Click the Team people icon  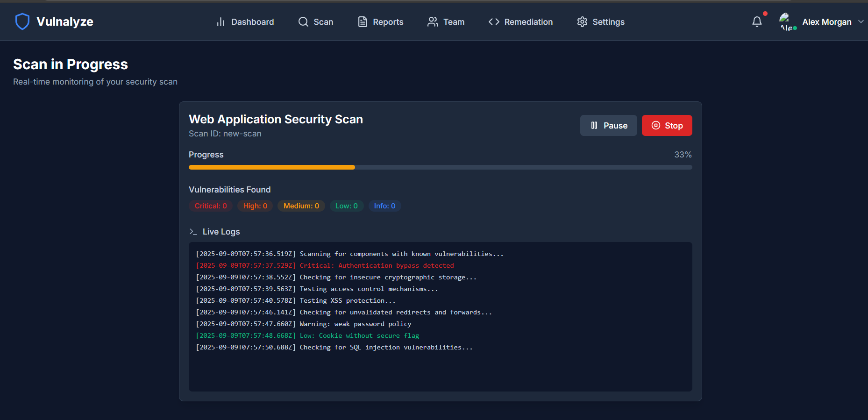click(433, 22)
